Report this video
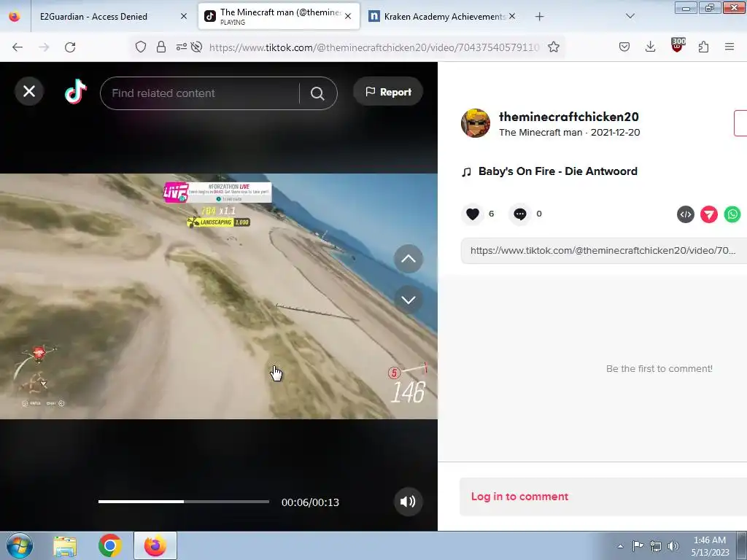 [x=388, y=92]
